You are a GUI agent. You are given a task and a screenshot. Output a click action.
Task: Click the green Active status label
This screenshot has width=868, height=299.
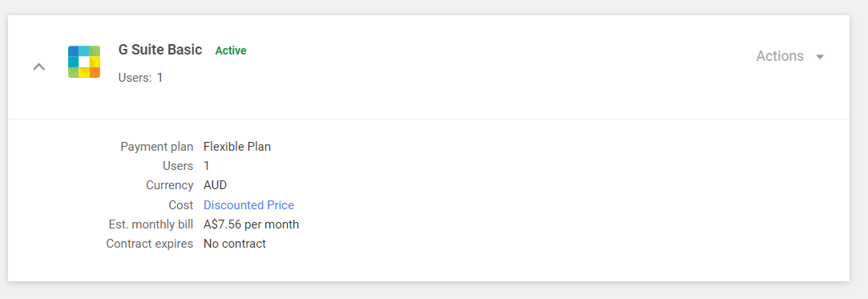coord(231,51)
